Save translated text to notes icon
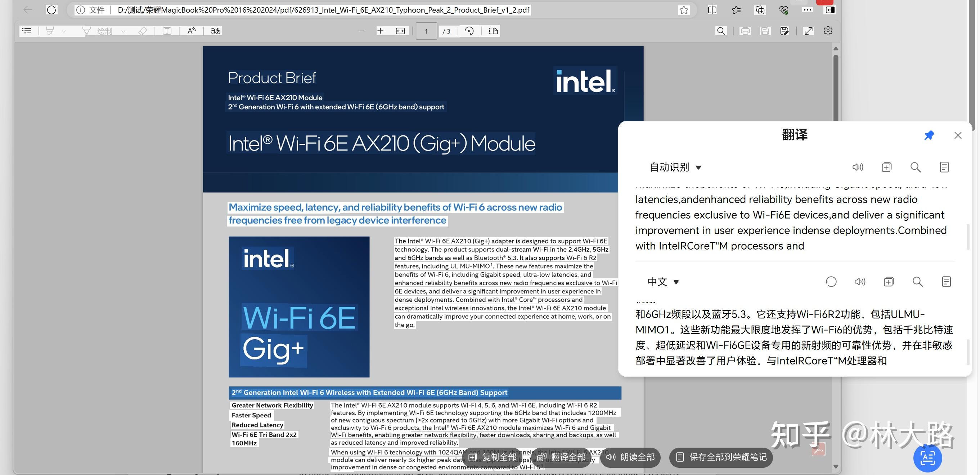This screenshot has height=475, width=980. [x=947, y=282]
